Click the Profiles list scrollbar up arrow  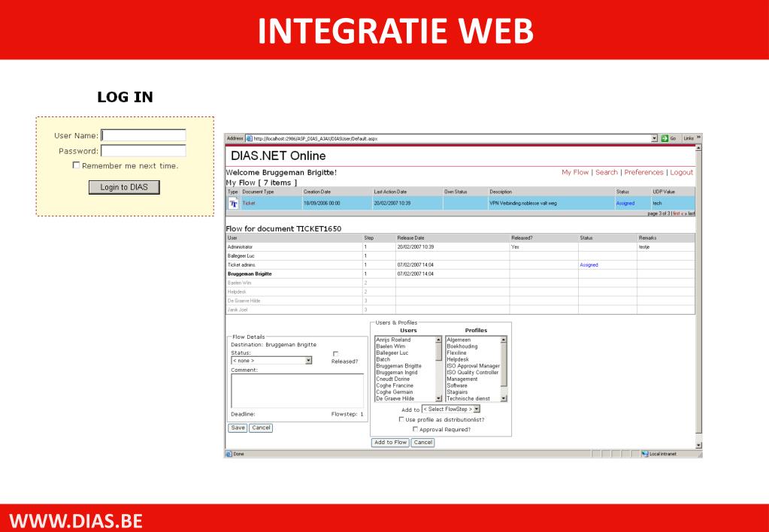[x=503, y=340]
